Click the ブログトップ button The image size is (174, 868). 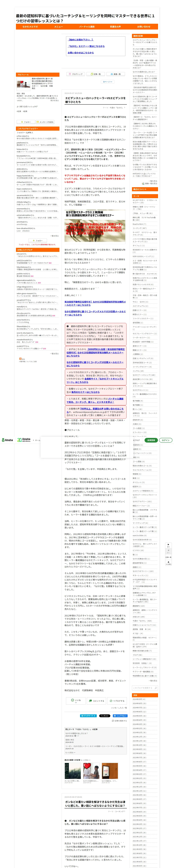pos(76,74)
